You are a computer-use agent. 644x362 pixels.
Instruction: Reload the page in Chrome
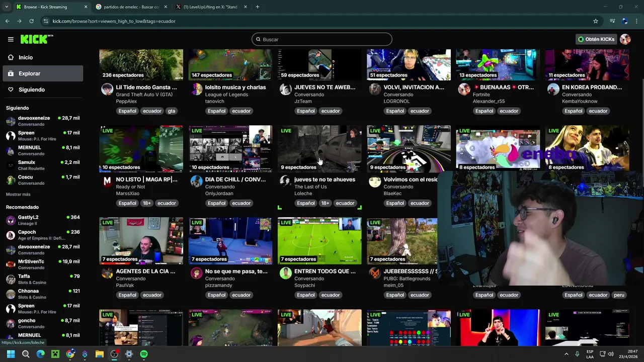click(31, 21)
